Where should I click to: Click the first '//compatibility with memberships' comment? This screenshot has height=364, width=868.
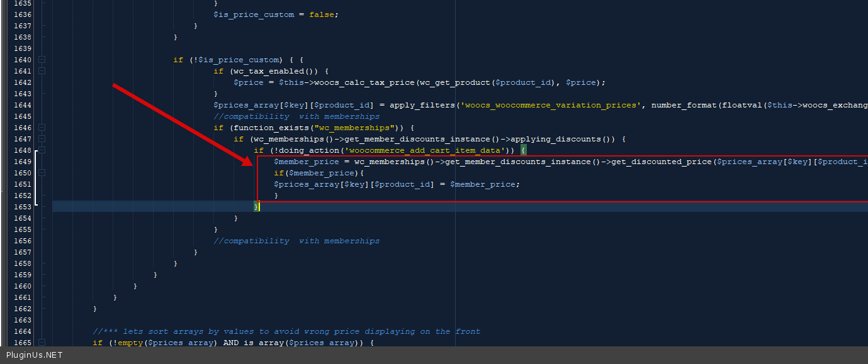click(x=296, y=116)
